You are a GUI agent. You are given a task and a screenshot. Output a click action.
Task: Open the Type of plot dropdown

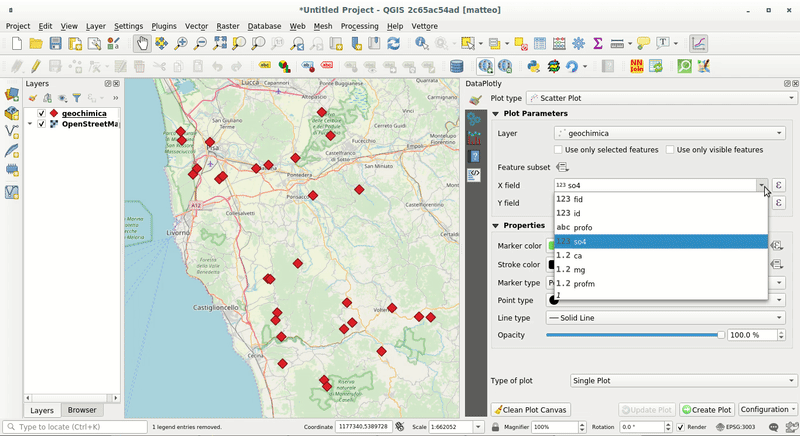tap(682, 381)
